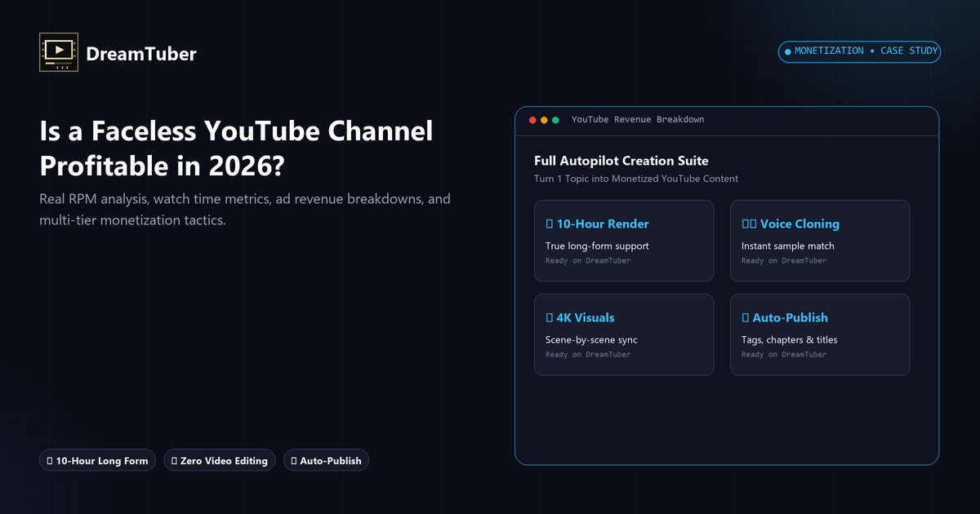Open the 4K Visuals card

pyautogui.click(x=624, y=335)
